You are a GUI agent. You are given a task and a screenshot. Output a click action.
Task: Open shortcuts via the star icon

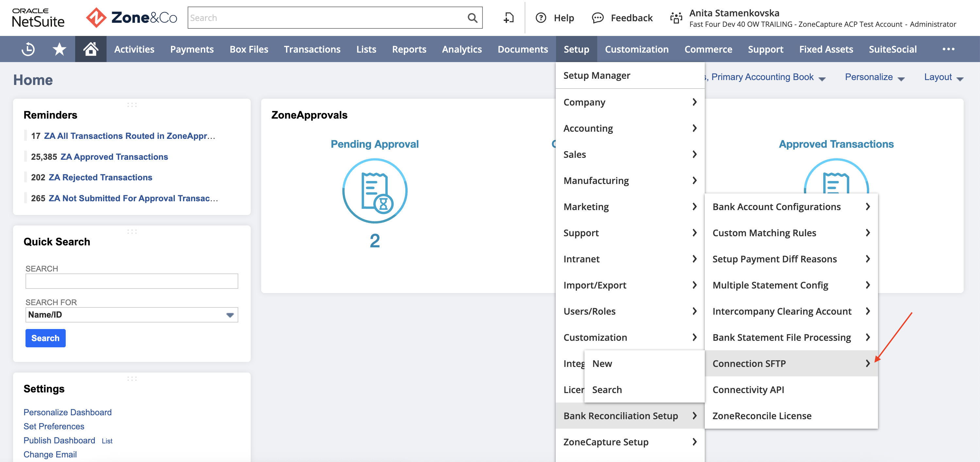click(x=59, y=49)
